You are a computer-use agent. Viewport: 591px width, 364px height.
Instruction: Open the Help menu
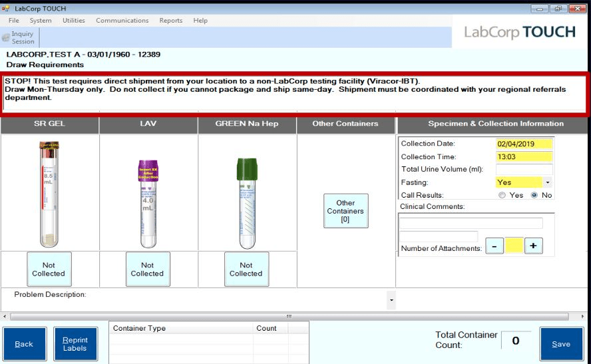pyautogui.click(x=200, y=21)
